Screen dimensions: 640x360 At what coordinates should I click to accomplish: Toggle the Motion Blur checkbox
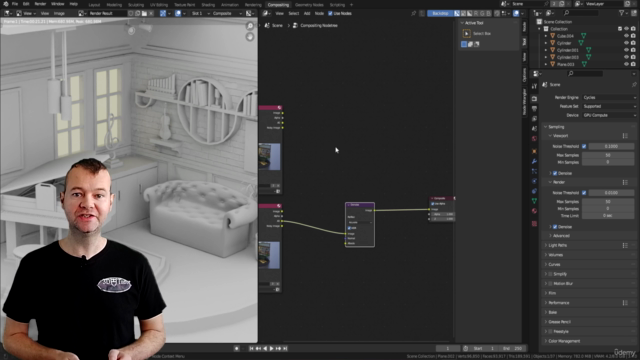[550, 283]
